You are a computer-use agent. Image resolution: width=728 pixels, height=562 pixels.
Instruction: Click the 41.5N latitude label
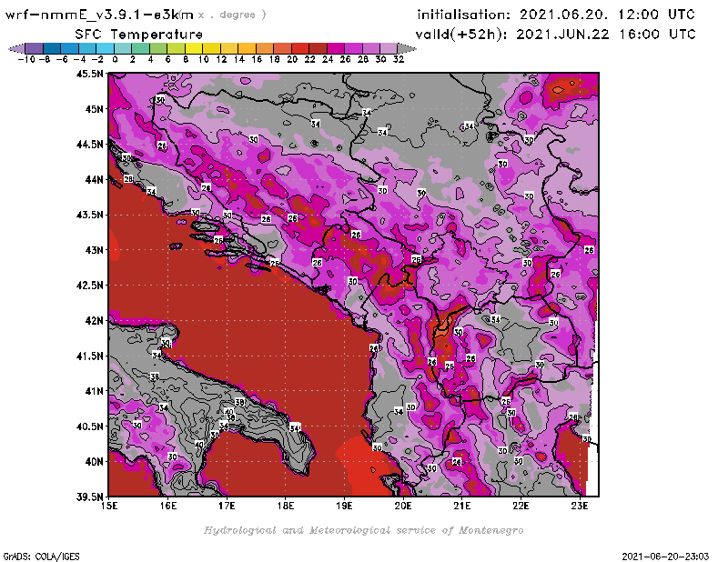click(x=89, y=356)
